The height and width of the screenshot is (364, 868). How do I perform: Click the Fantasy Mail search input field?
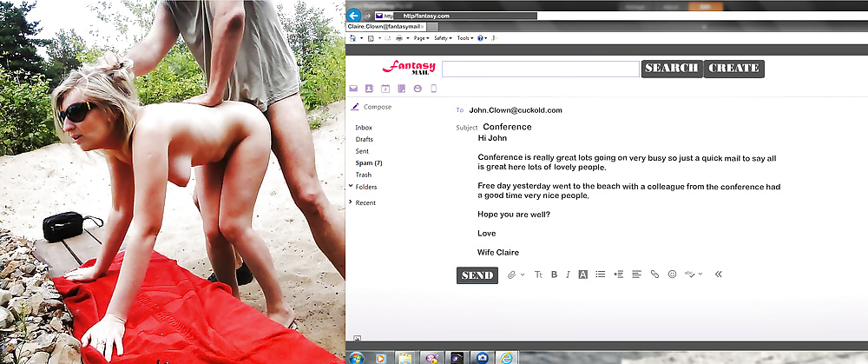tap(540, 69)
